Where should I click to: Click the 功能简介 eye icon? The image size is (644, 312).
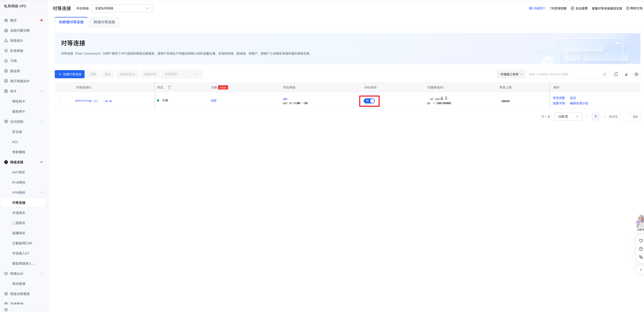point(531,8)
